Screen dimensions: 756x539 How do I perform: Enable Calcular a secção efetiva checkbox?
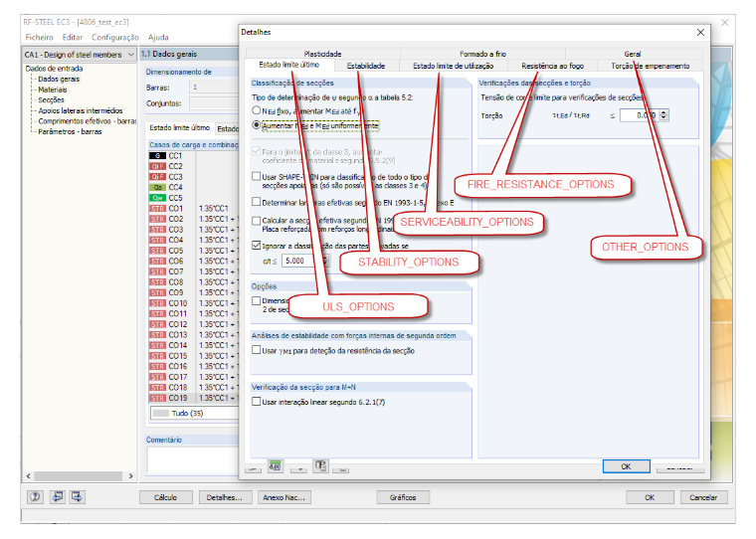pyautogui.click(x=257, y=221)
